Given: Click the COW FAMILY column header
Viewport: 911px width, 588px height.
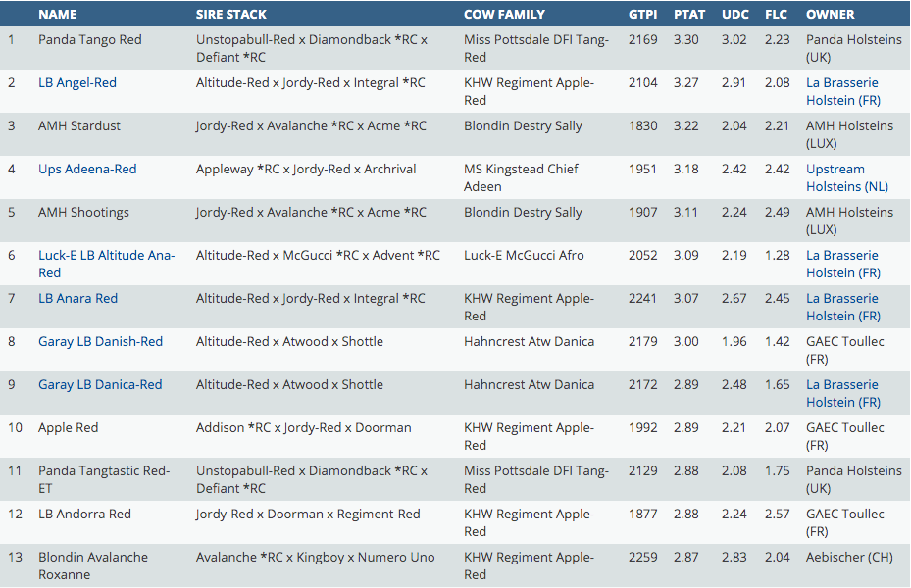Looking at the screenshot, I should [x=504, y=15].
